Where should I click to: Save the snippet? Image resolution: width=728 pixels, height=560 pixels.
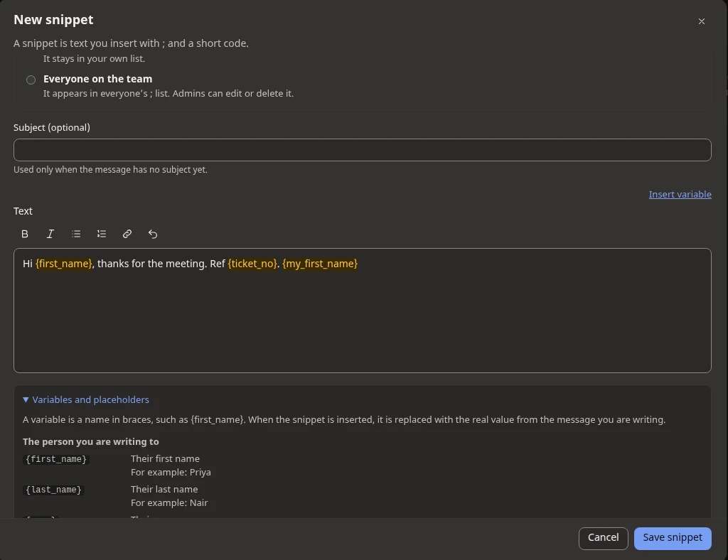[673, 538]
